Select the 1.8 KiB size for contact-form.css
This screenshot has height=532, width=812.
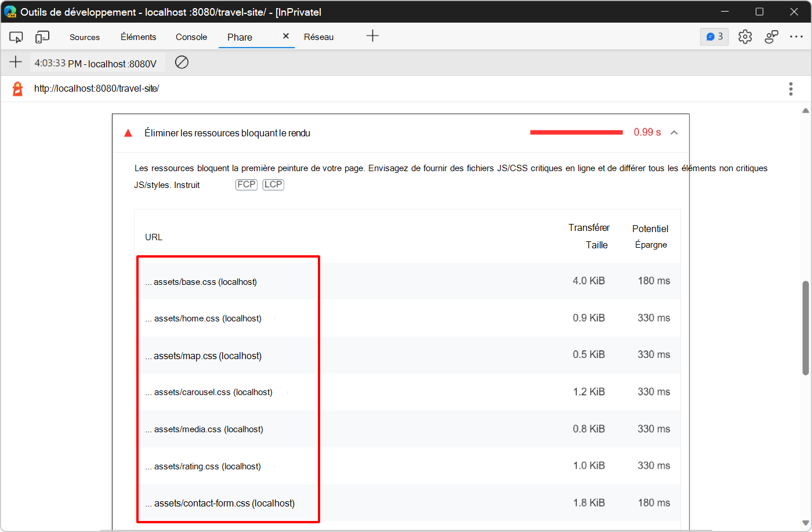(x=589, y=502)
